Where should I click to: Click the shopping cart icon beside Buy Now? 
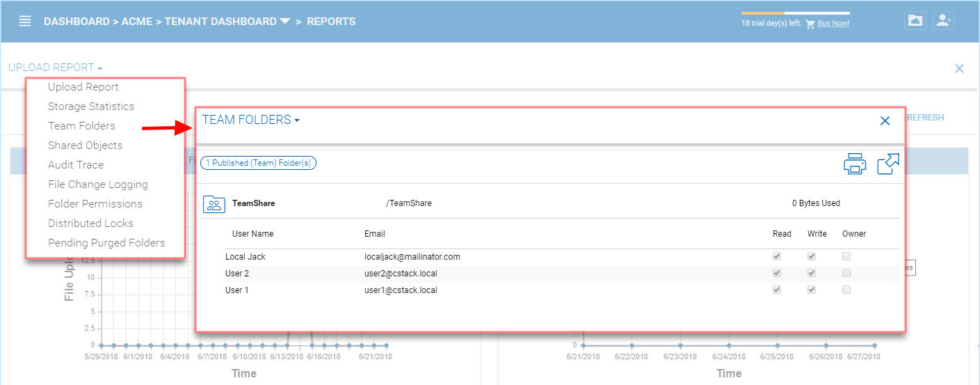(810, 24)
